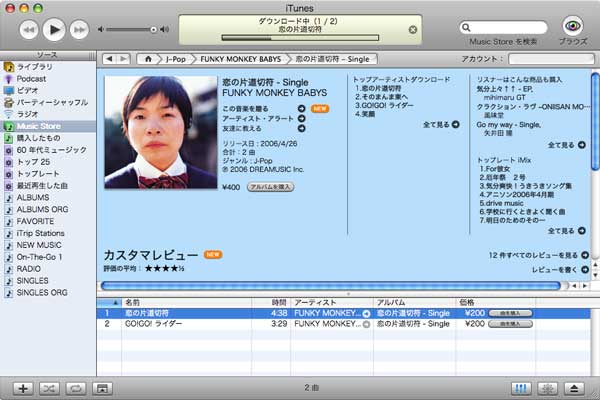Select ビデオ in the source list
Screen dimensions: 600x400
point(48,91)
